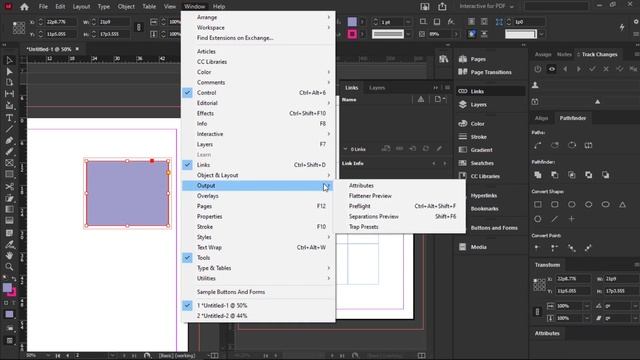Accept change in Track Changes panel
This screenshot has height=360, width=640.
(x=592, y=69)
